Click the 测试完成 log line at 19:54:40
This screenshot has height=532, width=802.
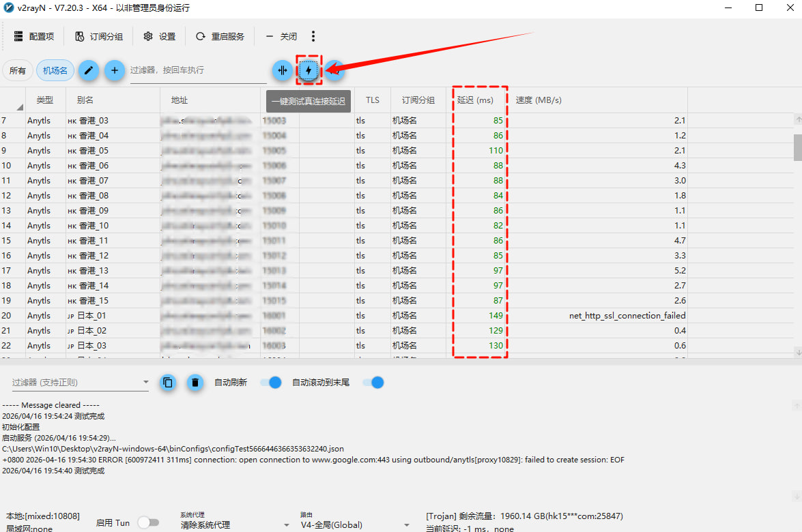[x=53, y=471]
